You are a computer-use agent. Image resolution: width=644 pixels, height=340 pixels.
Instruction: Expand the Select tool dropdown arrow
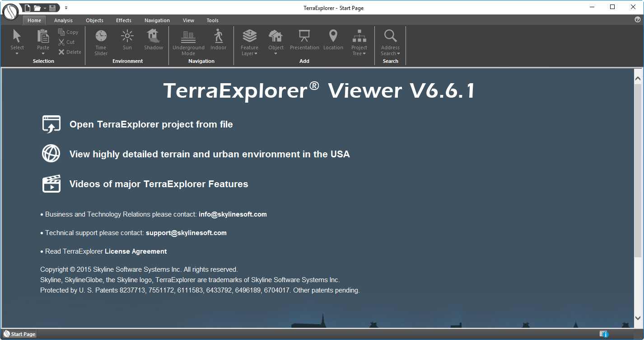click(17, 53)
